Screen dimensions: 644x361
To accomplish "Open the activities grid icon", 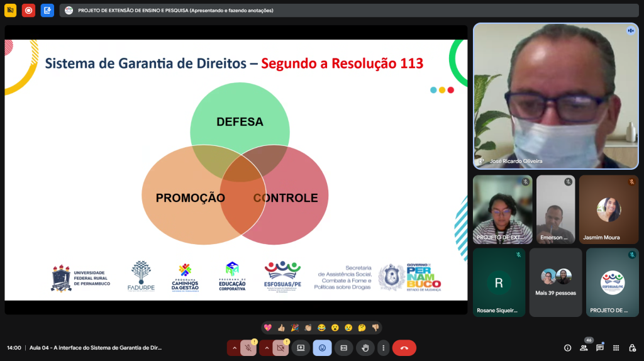I will coord(616,348).
